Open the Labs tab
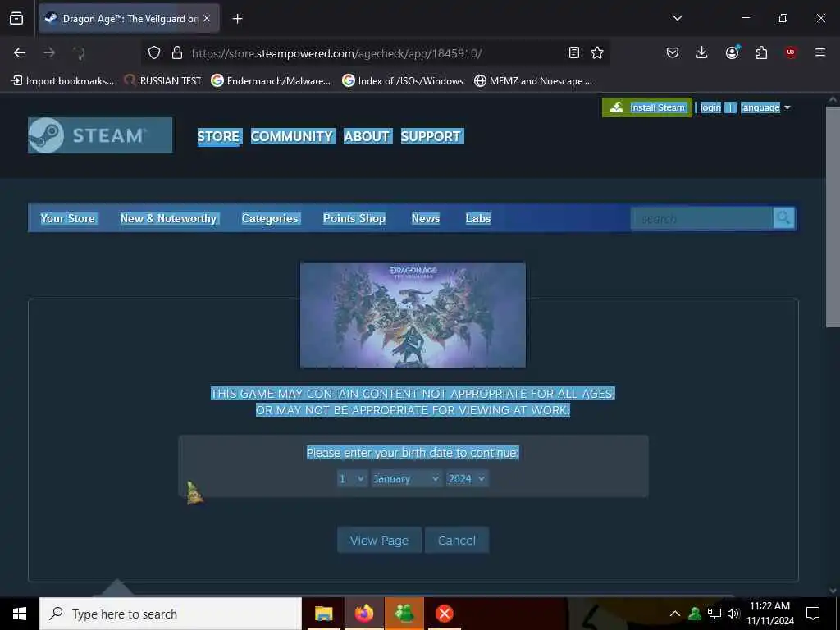Viewport: 840px width, 630px height. pos(478,218)
